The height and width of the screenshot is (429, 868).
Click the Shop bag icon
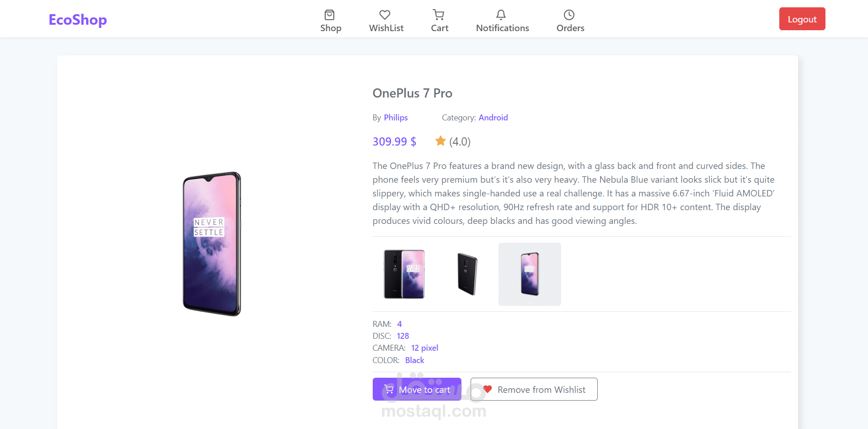(x=329, y=15)
